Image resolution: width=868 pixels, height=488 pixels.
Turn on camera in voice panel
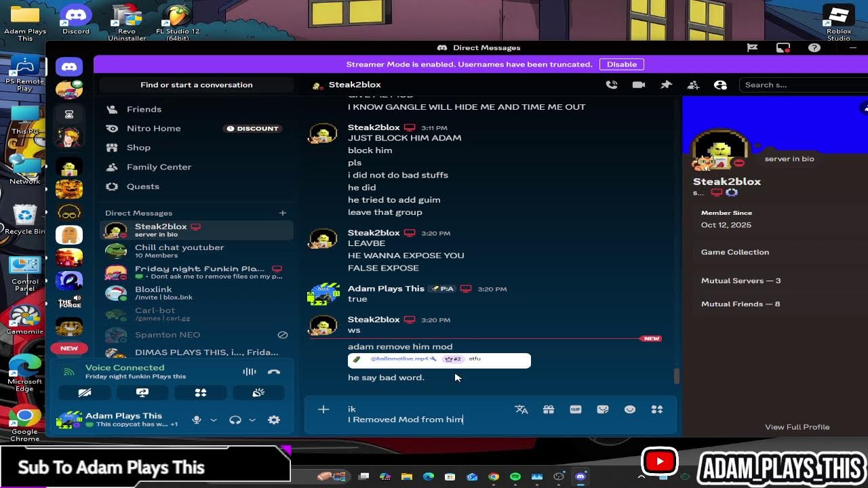coord(85,392)
